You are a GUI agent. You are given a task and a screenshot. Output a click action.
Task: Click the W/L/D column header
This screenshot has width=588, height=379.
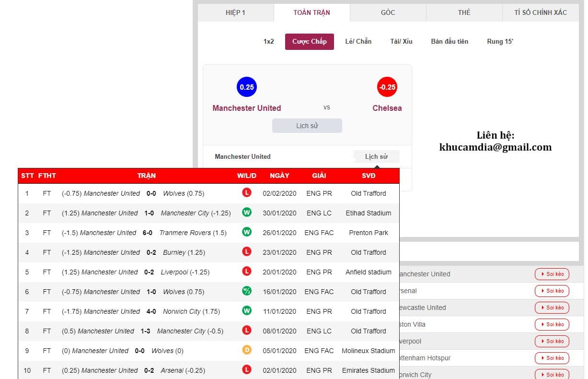point(247,176)
